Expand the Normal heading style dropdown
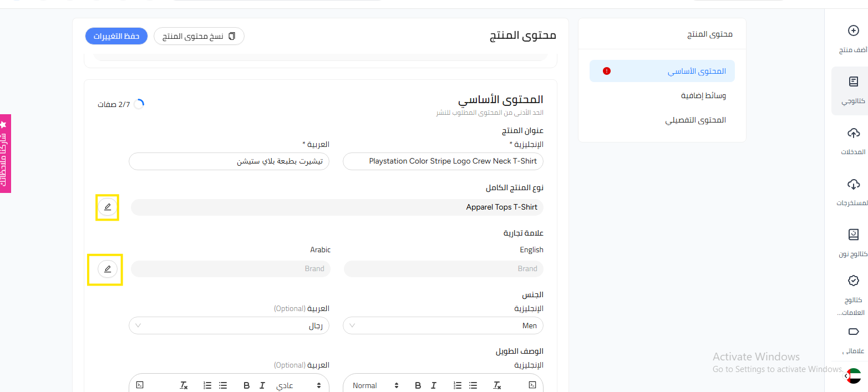Viewport: 868px width, 392px height. pyautogui.click(x=375, y=385)
